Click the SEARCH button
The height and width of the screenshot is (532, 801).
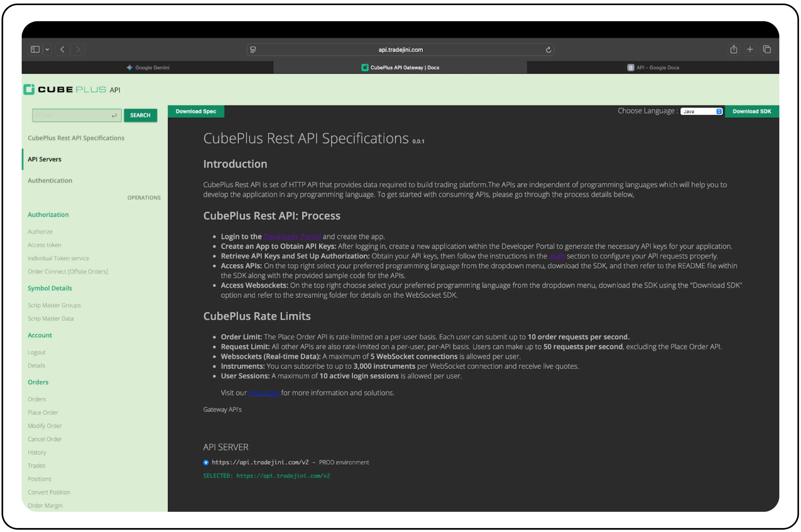[x=140, y=115]
